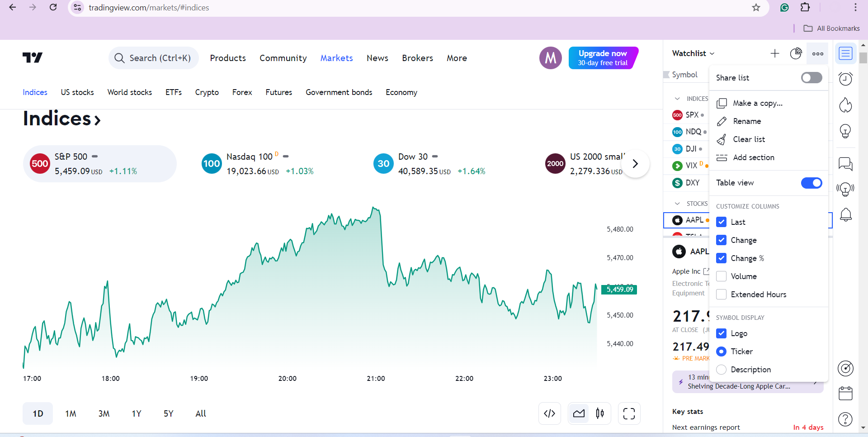The width and height of the screenshot is (868, 437).
Task: Open fullscreen chart icon
Action: point(629,413)
